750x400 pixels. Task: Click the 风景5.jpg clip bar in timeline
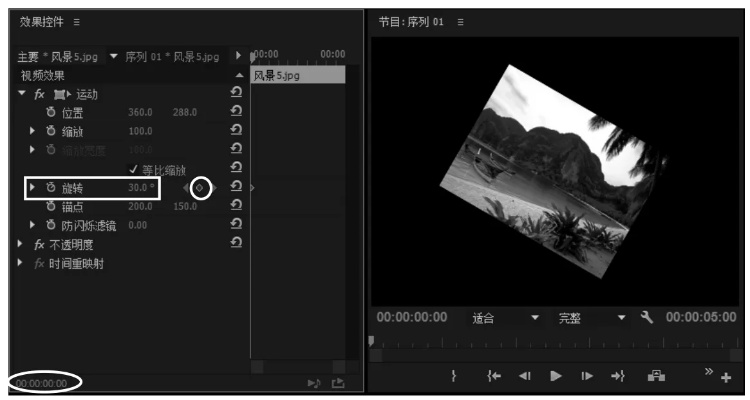(298, 75)
